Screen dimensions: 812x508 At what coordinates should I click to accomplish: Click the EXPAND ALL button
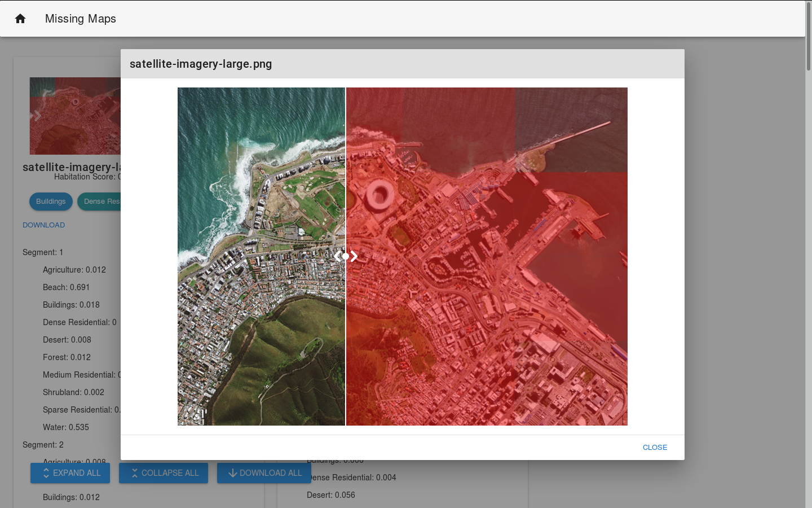pos(70,473)
